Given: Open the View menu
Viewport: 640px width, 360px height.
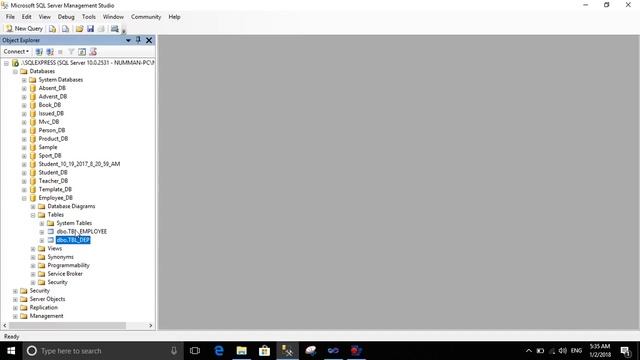Looking at the screenshot, I should click(x=44, y=17).
